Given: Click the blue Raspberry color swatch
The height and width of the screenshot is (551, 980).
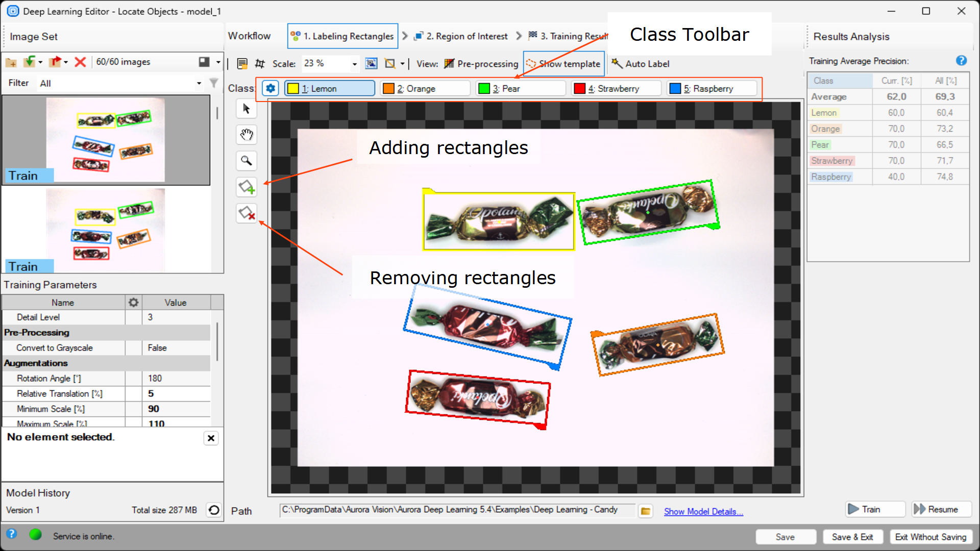Looking at the screenshot, I should (675, 89).
